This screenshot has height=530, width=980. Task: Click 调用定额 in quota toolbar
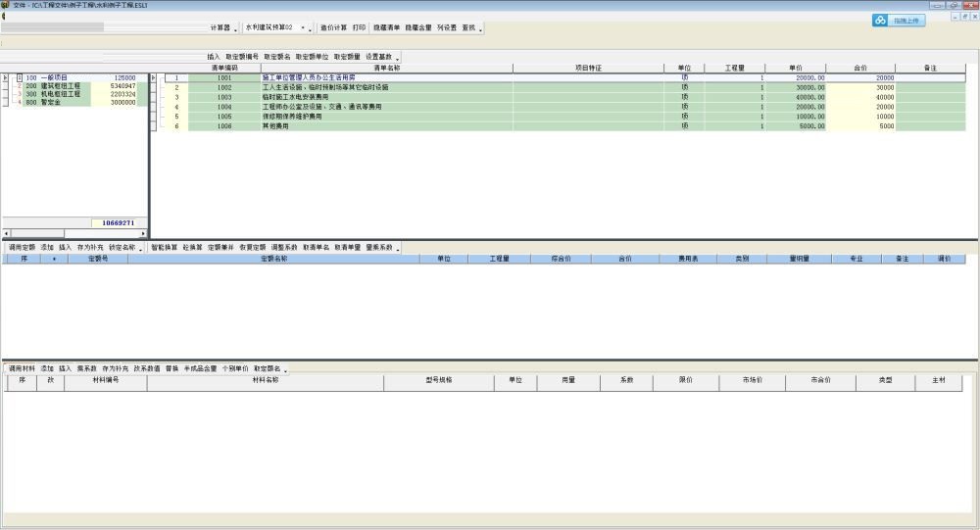(22, 248)
